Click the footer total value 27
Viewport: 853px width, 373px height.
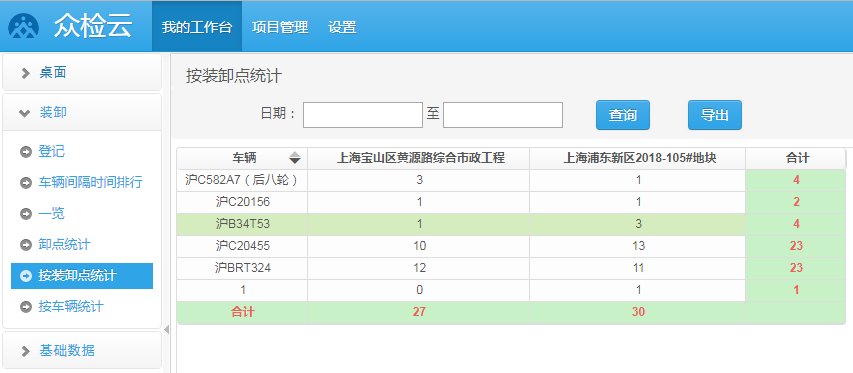pyautogui.click(x=418, y=312)
